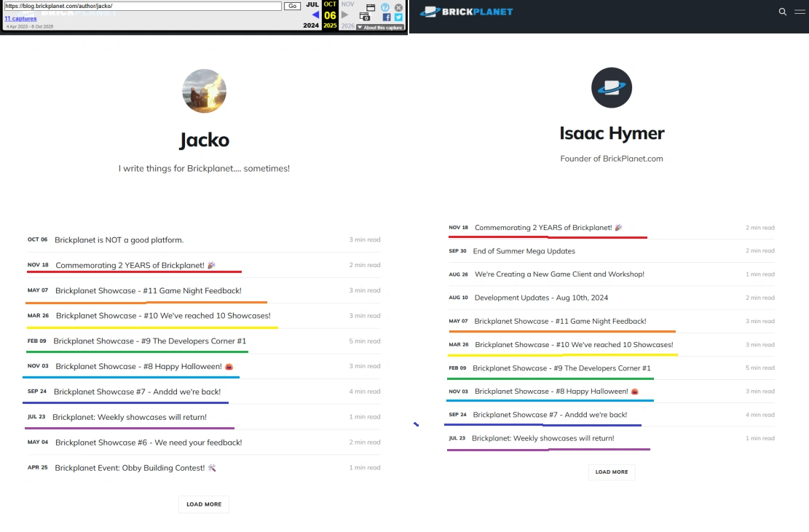Click 'Founder of BrickPlanet.com' bio text
This screenshot has height=532, width=809.
tap(612, 159)
